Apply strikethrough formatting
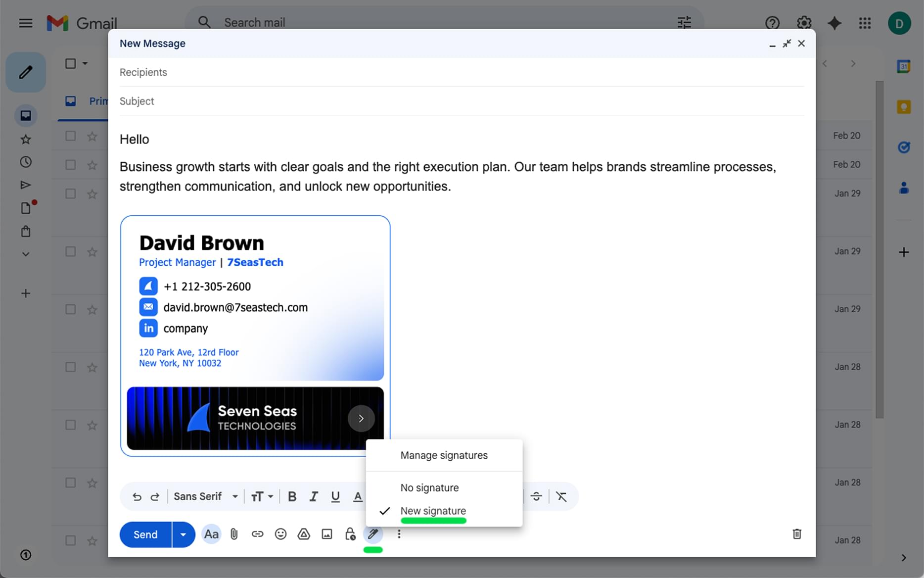 pyautogui.click(x=537, y=496)
